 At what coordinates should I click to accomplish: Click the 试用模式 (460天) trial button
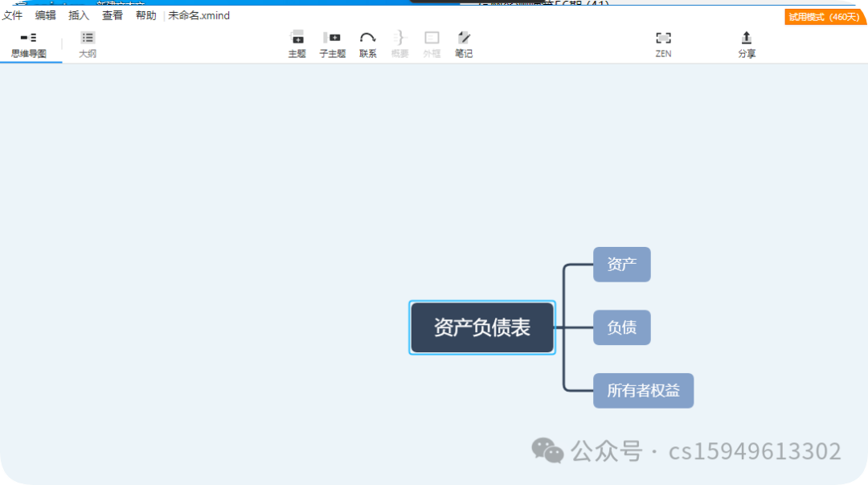pyautogui.click(x=825, y=15)
